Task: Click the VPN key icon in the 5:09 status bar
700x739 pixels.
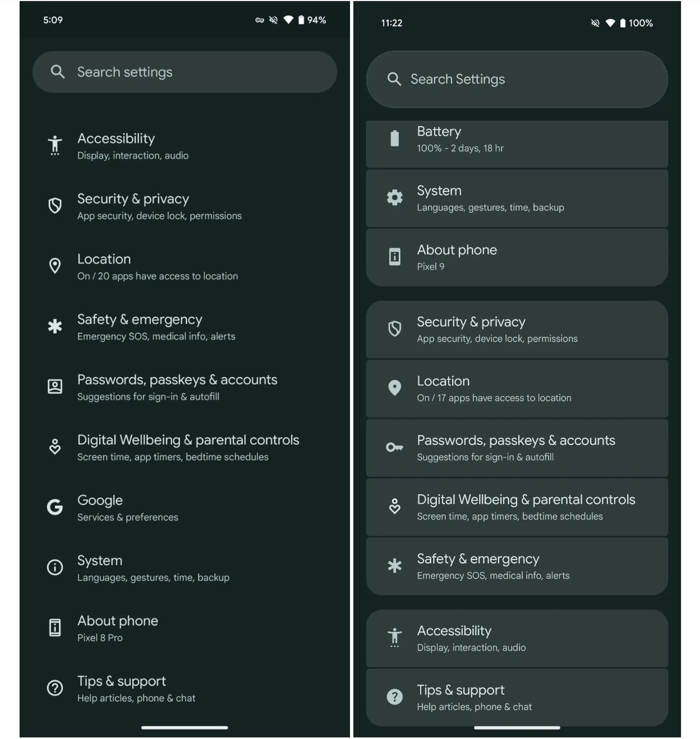Action: (x=259, y=20)
